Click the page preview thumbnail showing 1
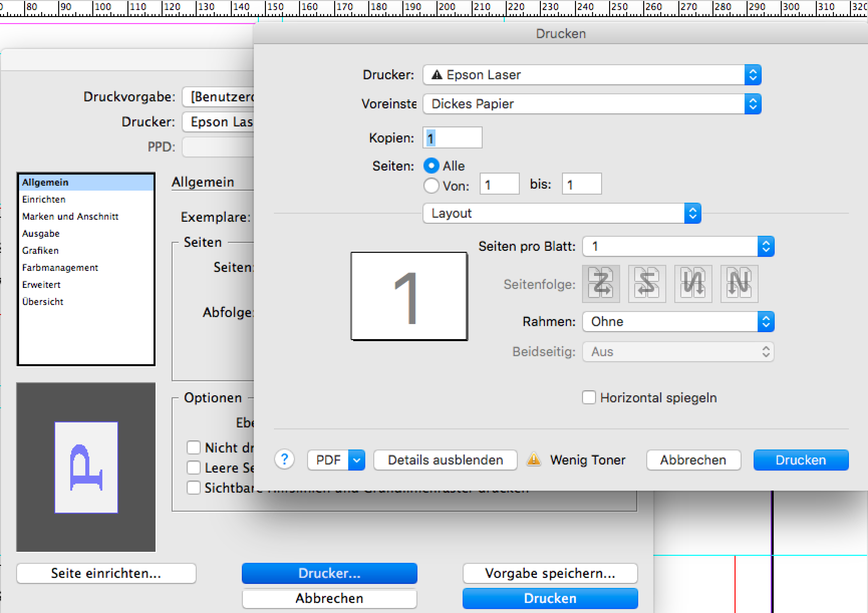 tap(409, 296)
